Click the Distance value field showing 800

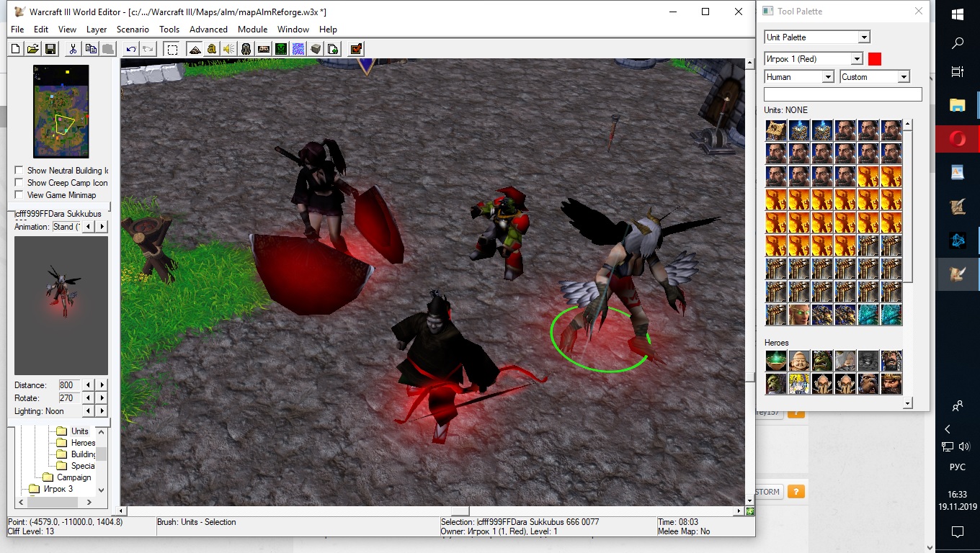[x=69, y=385]
